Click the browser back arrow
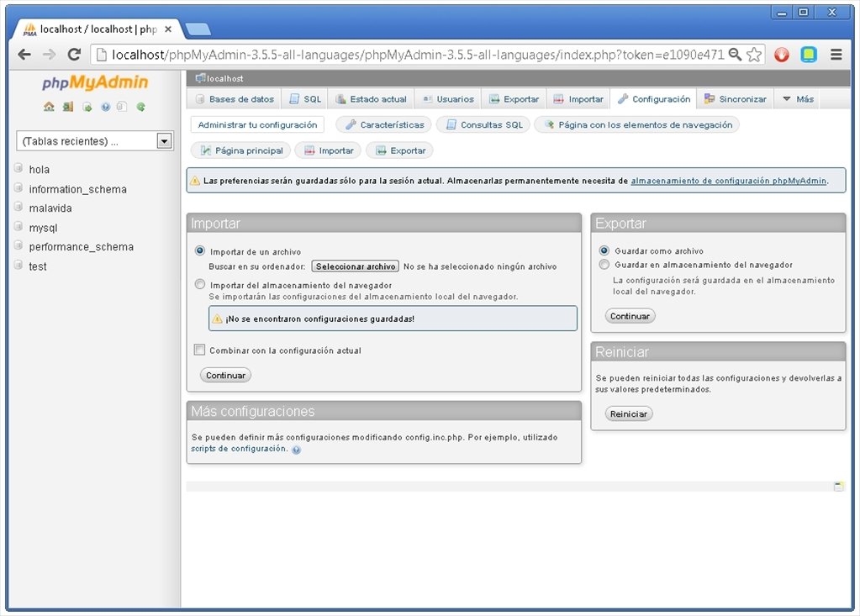The image size is (860, 616). pos(24,55)
